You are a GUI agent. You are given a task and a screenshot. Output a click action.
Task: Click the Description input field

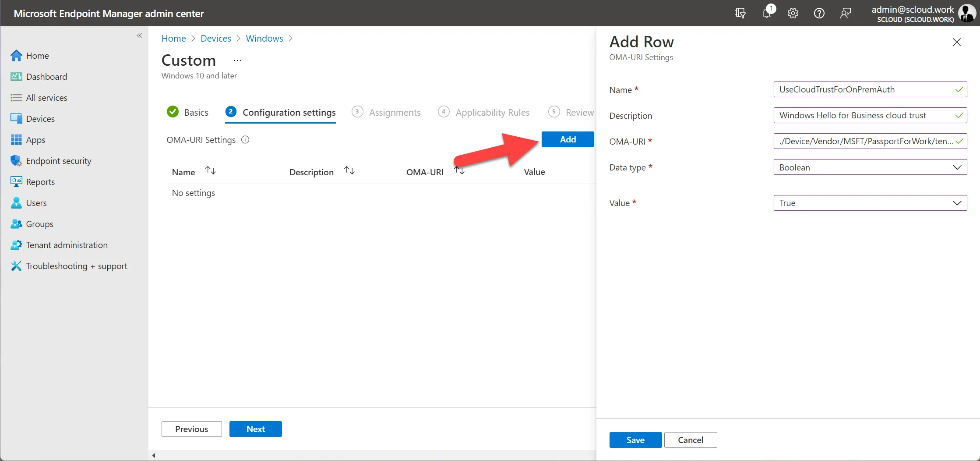click(x=870, y=115)
